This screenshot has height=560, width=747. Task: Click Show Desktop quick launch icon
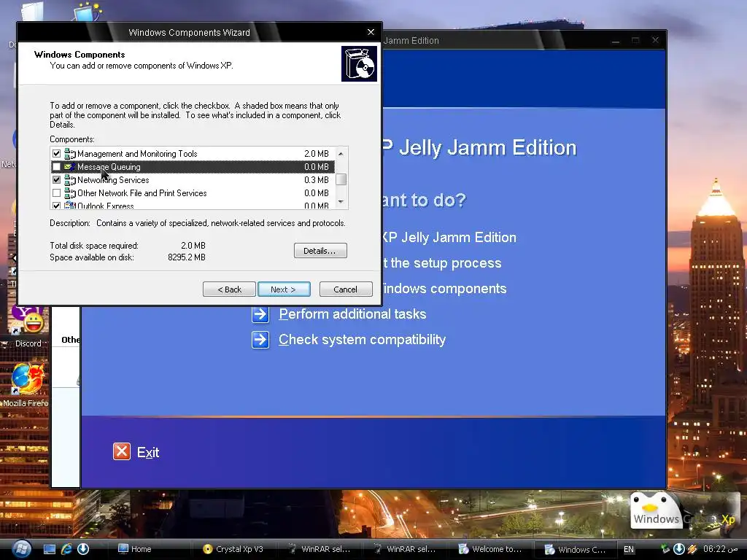pos(50,549)
